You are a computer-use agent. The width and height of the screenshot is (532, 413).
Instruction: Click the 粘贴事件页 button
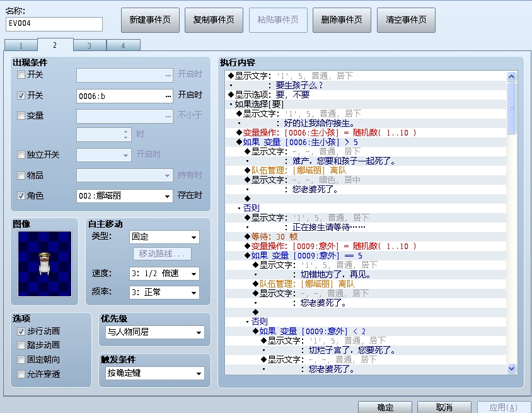click(x=278, y=20)
